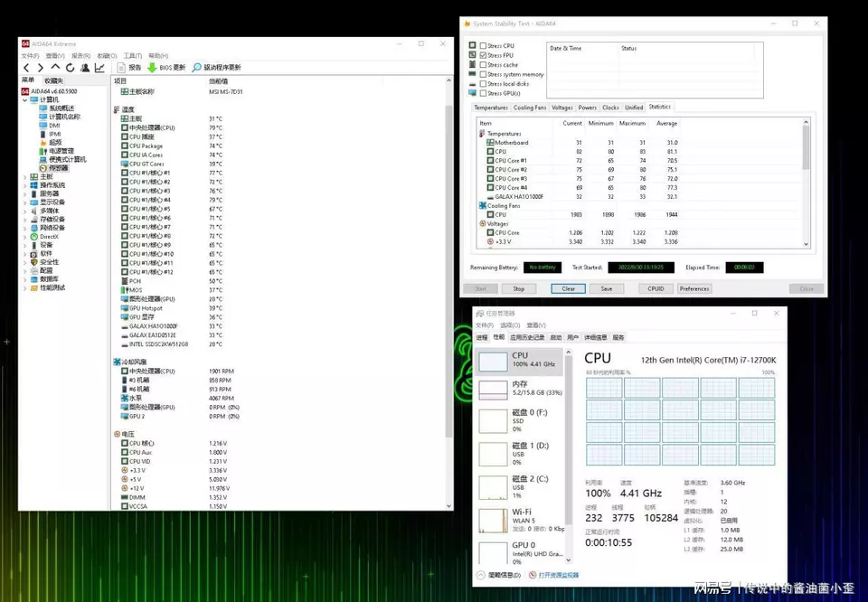Click the user icon in AIDA64 toolbar

85,68
